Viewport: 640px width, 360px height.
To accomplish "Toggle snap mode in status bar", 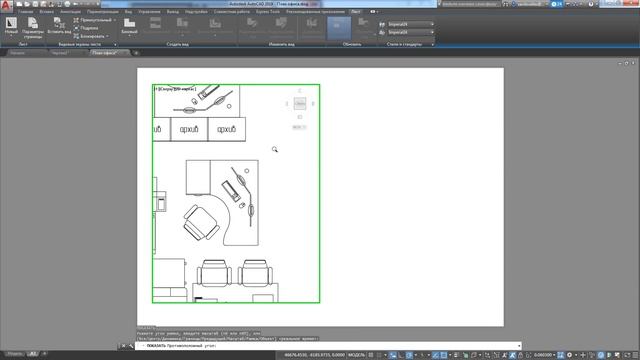I will (379, 355).
